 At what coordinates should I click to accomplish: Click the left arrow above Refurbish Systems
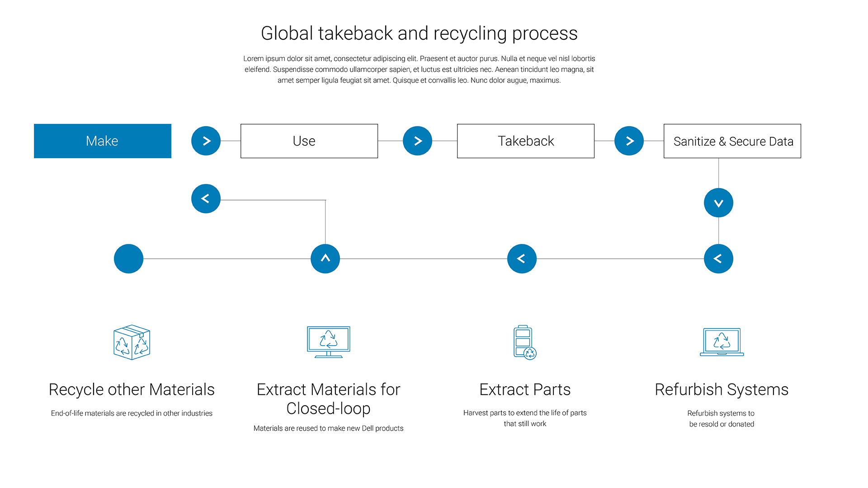click(x=718, y=259)
